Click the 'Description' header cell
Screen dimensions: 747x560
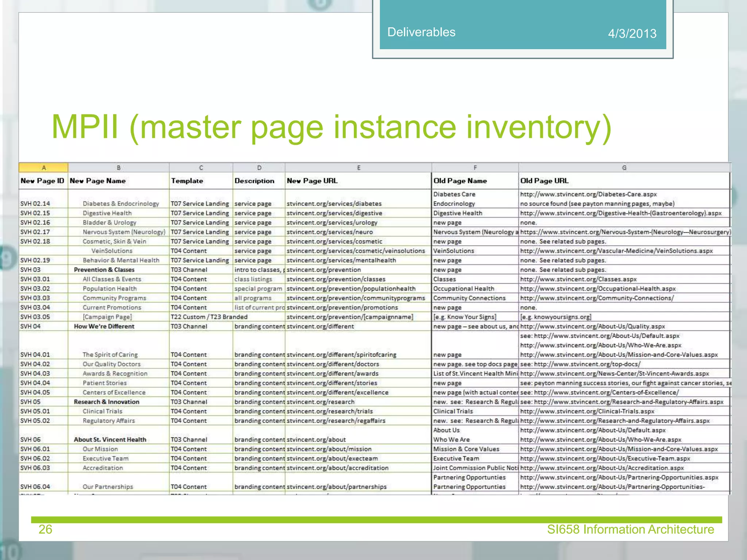coord(259,181)
